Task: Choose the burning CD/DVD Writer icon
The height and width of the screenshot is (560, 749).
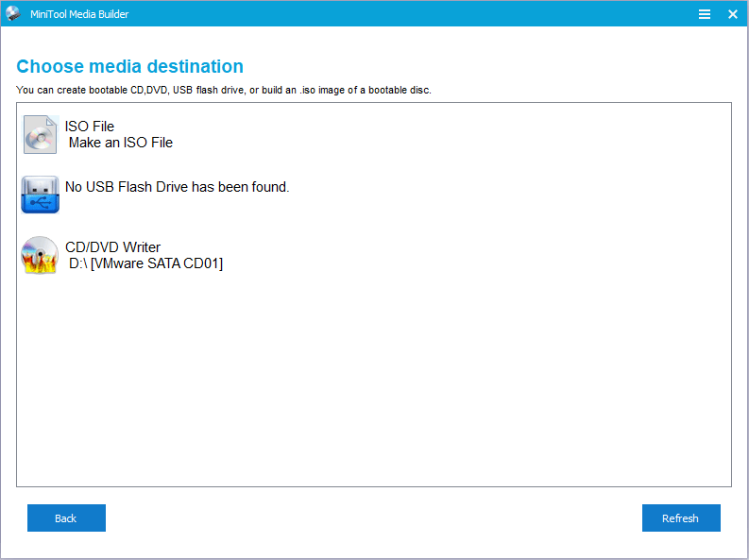Action: (x=40, y=255)
